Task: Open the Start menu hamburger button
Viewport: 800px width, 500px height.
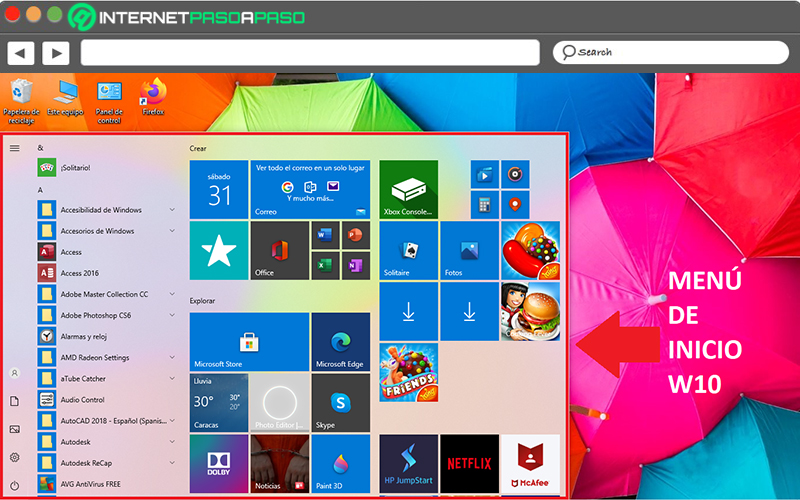Action: pos(15,148)
